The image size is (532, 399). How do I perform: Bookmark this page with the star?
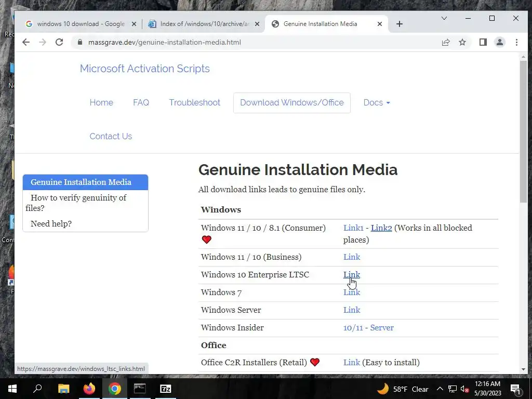(x=462, y=42)
